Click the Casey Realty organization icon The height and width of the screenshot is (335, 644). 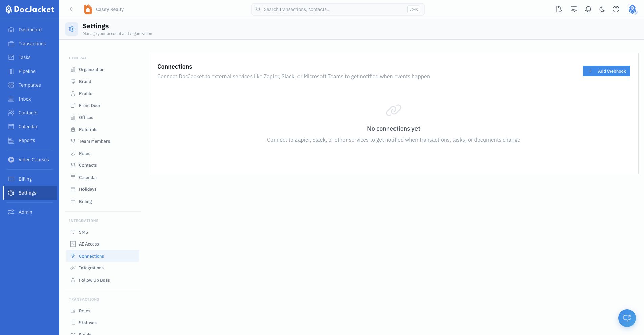[88, 9]
